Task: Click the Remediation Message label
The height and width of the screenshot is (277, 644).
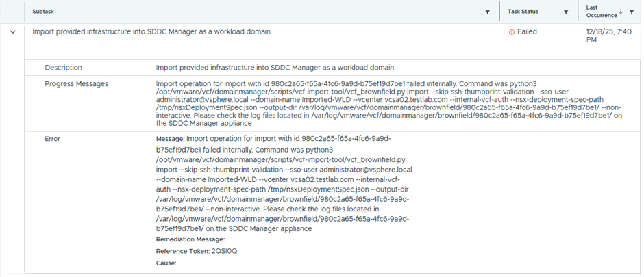Action: pos(190,239)
